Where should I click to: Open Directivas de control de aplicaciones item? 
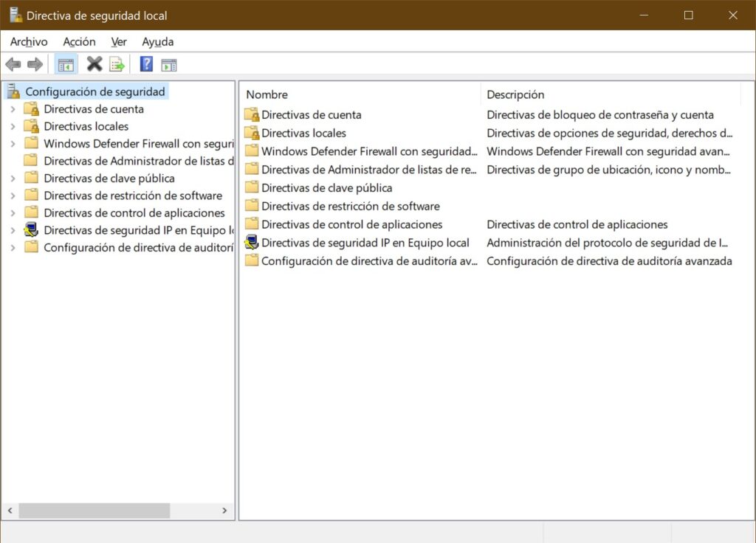[x=353, y=224]
